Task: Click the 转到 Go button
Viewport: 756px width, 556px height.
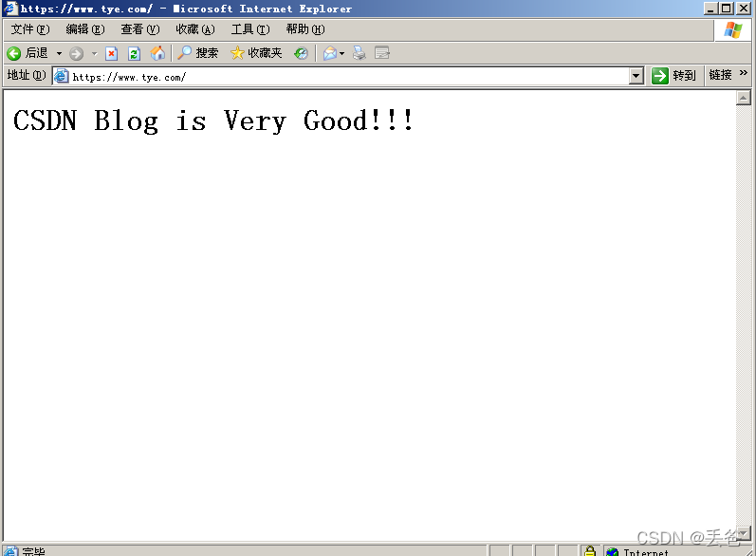Action: 673,76
